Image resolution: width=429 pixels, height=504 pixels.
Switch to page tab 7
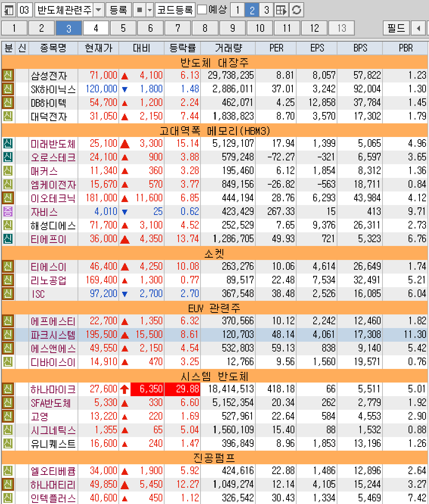[x=178, y=28]
